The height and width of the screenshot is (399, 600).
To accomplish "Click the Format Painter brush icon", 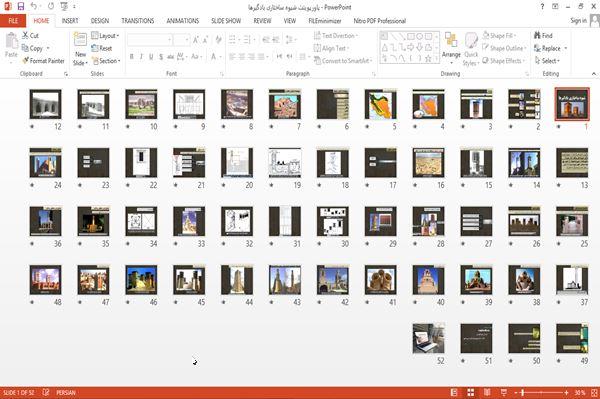I will (x=26, y=60).
